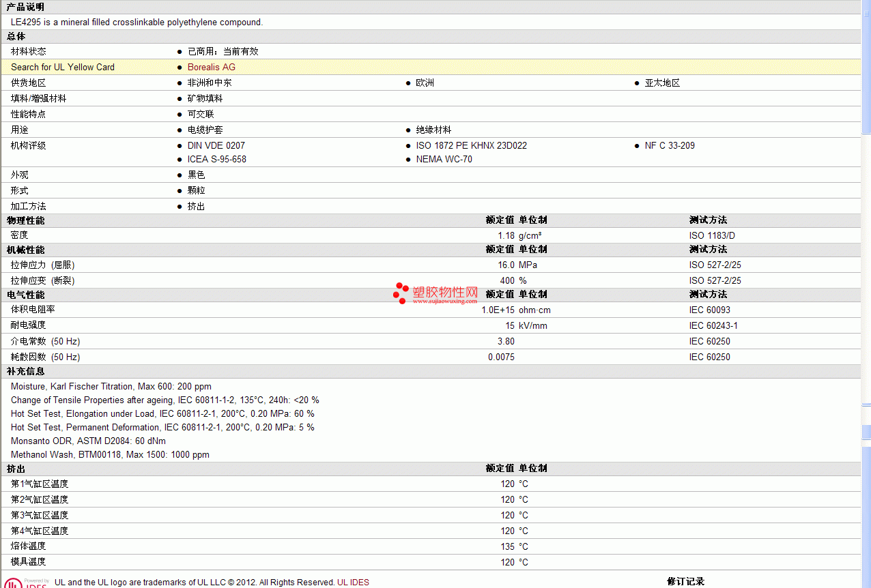Select the 电缆护套 usage entry
Viewport: 871px width, 588px height.
point(205,130)
